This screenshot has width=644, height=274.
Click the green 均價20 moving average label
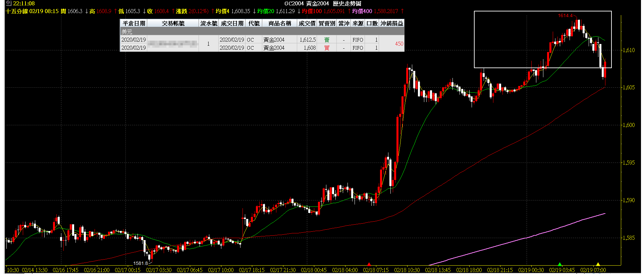point(266,11)
